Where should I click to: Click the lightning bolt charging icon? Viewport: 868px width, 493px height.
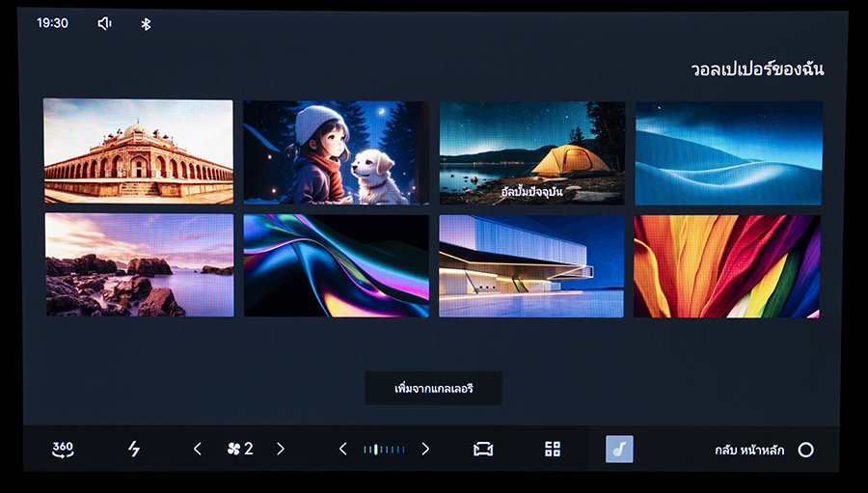pyautogui.click(x=134, y=449)
